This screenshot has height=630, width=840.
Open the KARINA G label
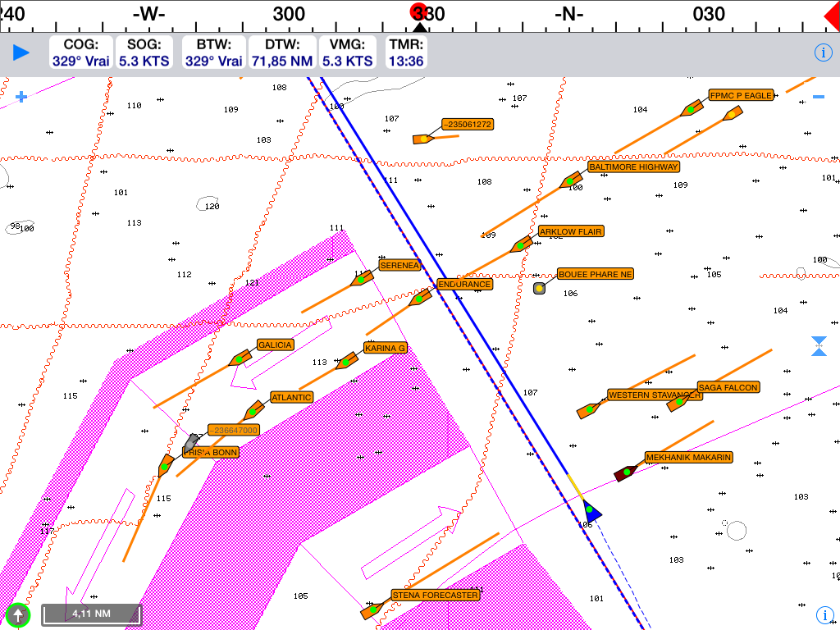386,348
